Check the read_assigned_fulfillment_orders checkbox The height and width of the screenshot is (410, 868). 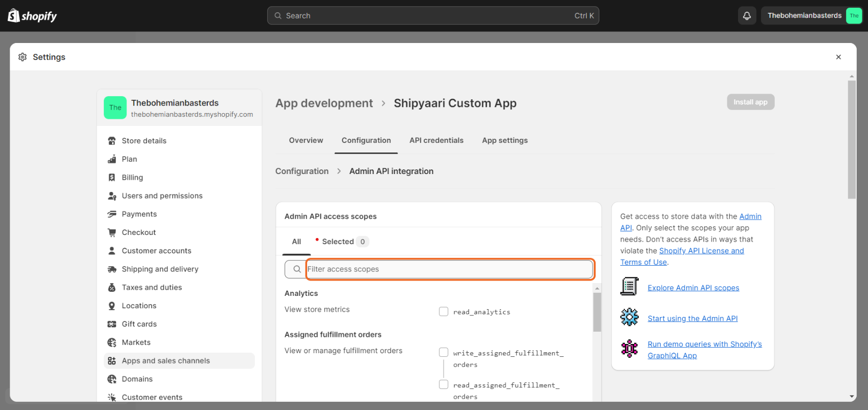tap(444, 384)
